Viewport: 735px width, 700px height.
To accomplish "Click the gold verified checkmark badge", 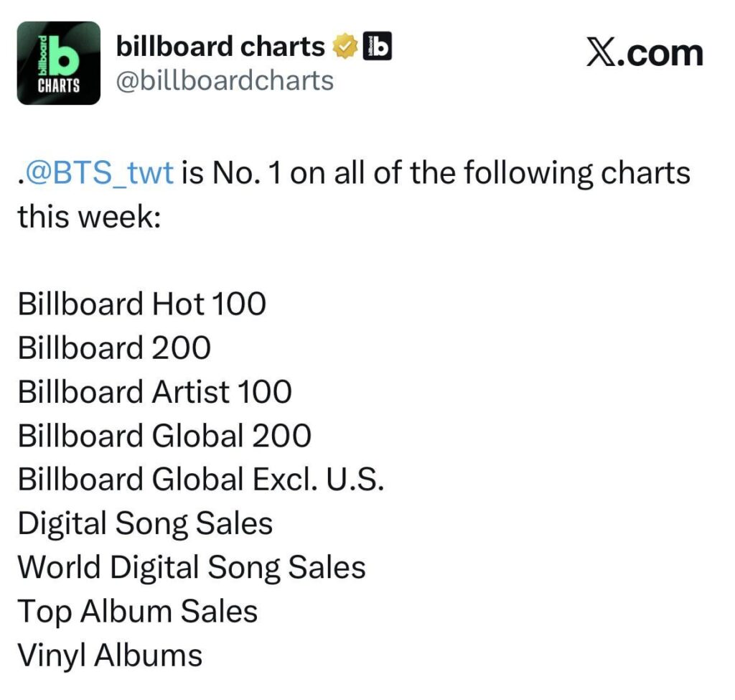I will 345,47.
